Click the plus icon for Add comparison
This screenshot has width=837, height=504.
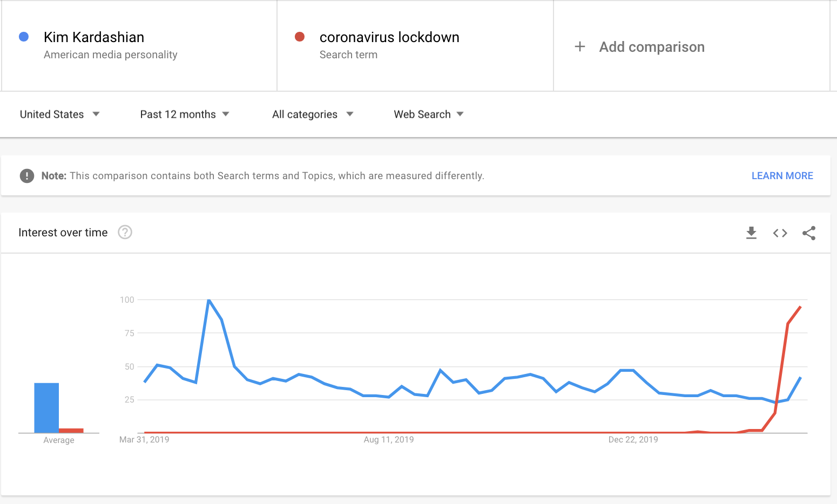pyautogui.click(x=579, y=47)
